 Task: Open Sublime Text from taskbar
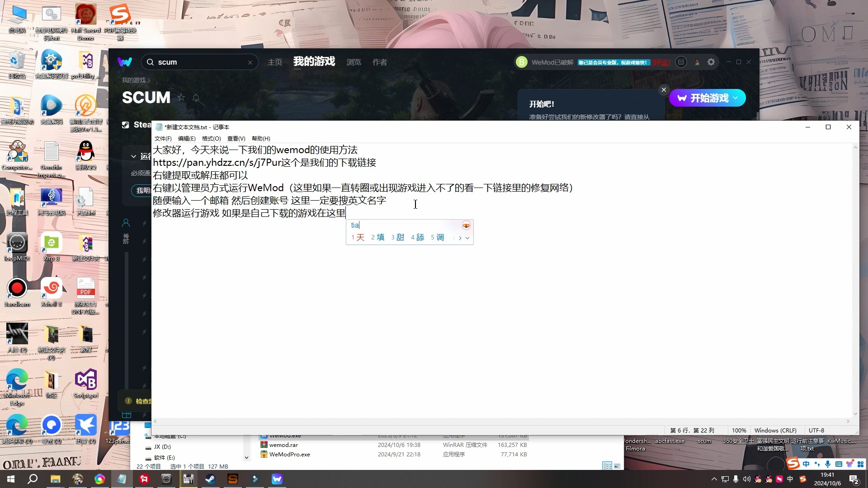point(232,479)
